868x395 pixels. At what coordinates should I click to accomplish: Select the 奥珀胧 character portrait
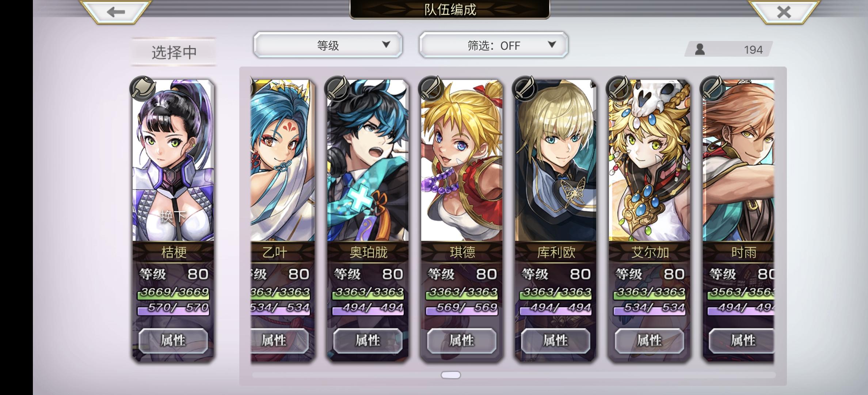click(368, 161)
